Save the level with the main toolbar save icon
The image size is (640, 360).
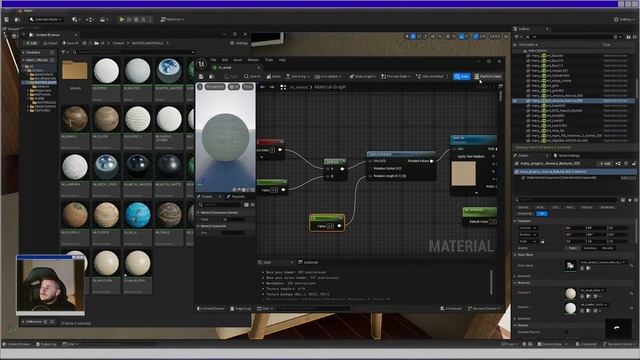[x=7, y=19]
